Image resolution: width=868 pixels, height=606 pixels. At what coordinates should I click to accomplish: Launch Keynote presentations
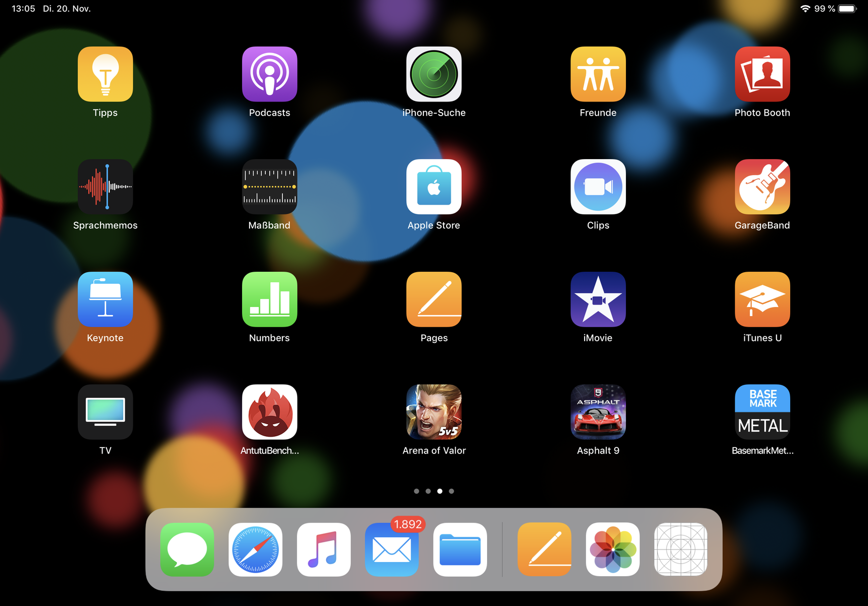pyautogui.click(x=105, y=299)
